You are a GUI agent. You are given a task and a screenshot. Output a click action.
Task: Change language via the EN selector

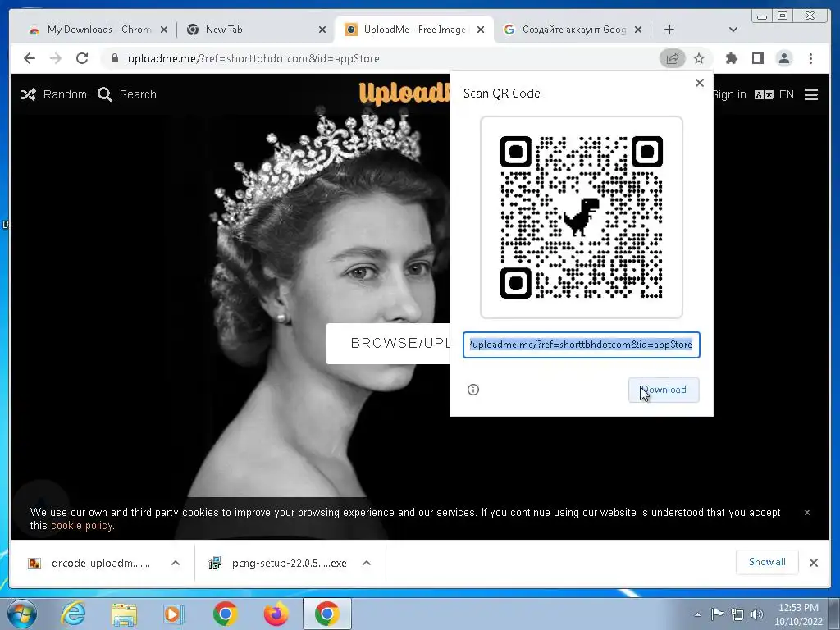pos(774,95)
